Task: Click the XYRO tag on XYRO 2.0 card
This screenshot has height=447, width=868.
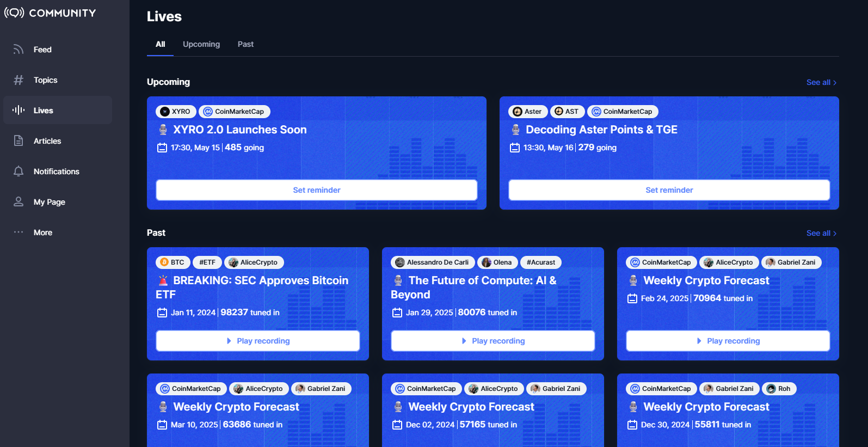Action: [176, 112]
